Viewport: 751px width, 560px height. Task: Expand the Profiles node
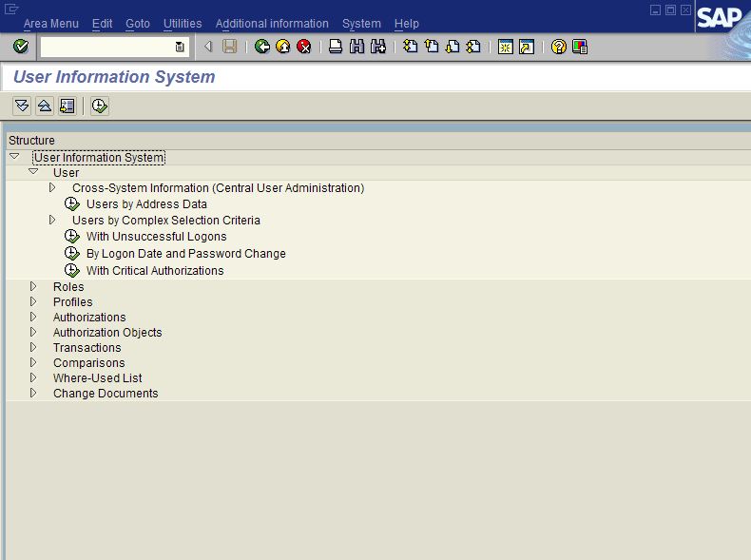(33, 301)
